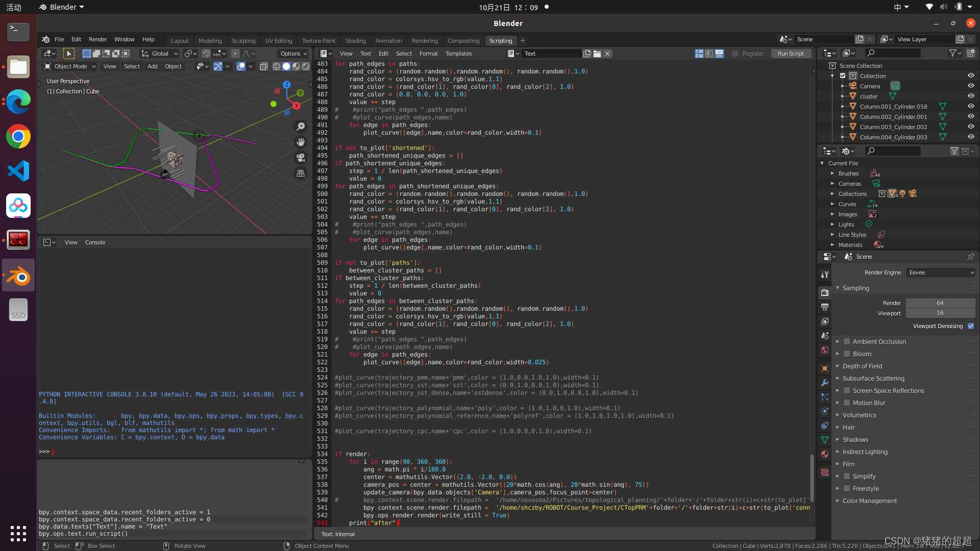Open the Render Engine Eevee dropdown
The height and width of the screenshot is (551, 980).
pyautogui.click(x=941, y=272)
